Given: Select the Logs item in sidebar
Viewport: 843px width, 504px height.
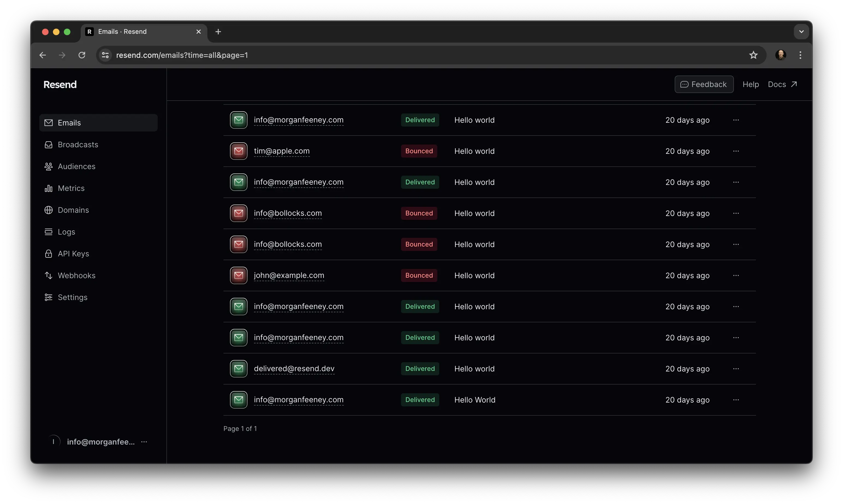Looking at the screenshot, I should point(66,232).
